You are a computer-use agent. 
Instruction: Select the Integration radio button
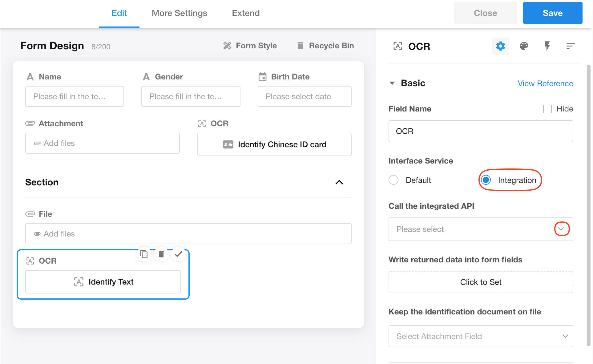[486, 180]
